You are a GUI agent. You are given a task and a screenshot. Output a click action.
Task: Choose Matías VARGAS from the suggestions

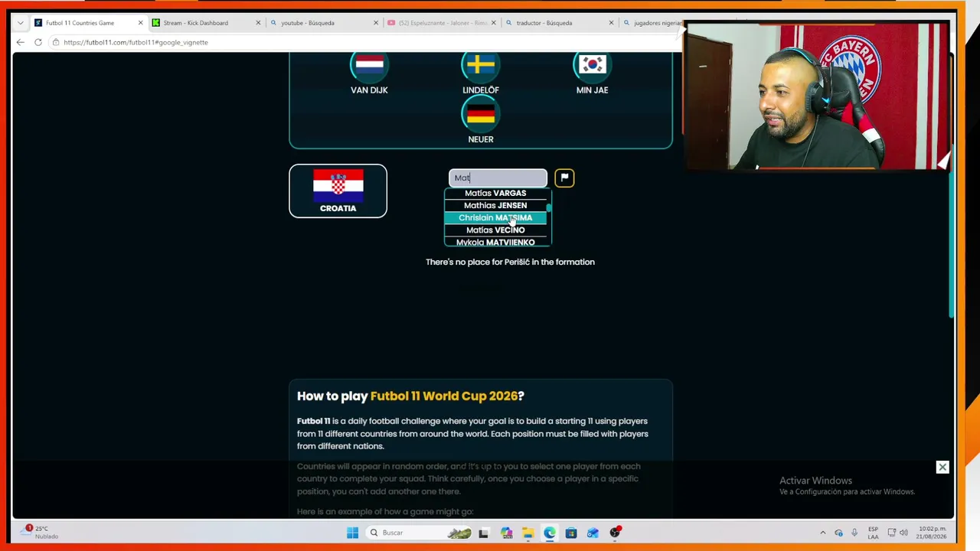[x=495, y=193]
